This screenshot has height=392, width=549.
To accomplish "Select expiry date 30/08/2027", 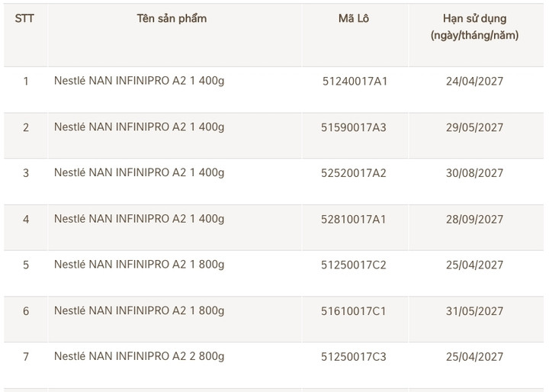I will 474,173.
